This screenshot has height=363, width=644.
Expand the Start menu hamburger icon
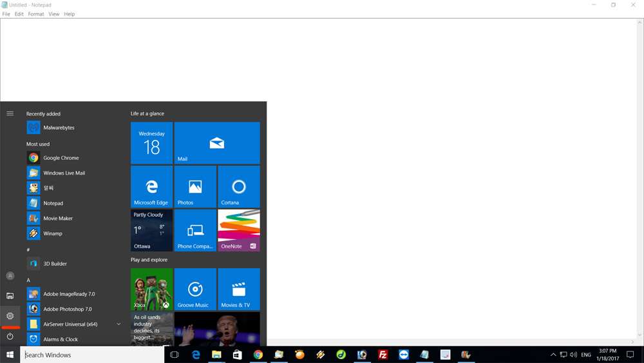coord(10,113)
